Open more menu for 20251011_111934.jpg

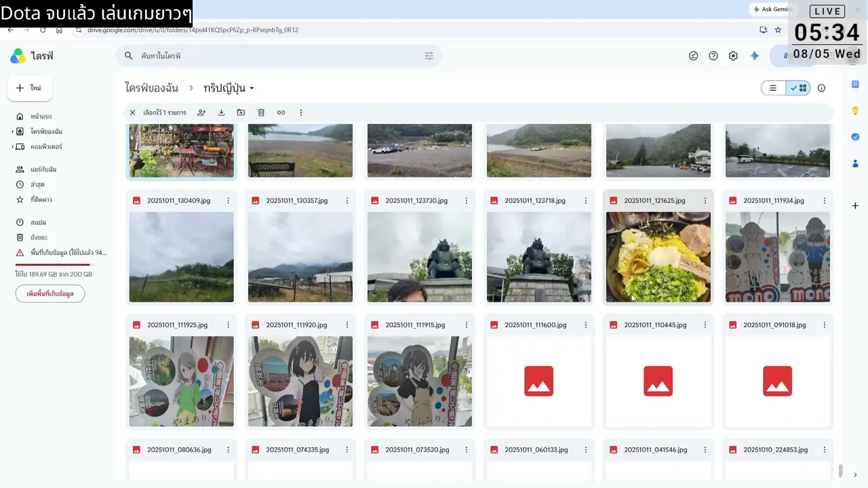tap(825, 201)
